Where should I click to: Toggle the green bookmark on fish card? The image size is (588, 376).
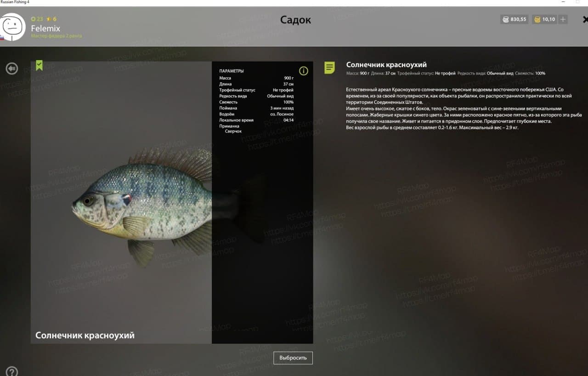pyautogui.click(x=39, y=65)
